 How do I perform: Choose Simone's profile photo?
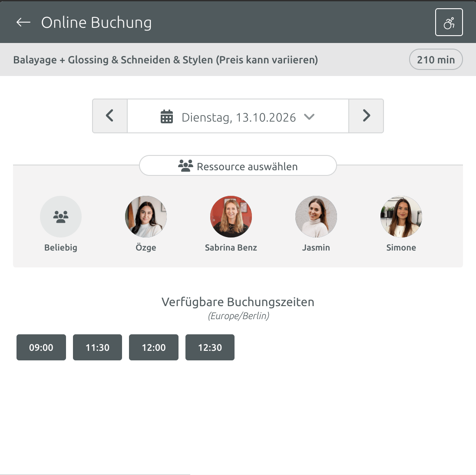click(401, 216)
